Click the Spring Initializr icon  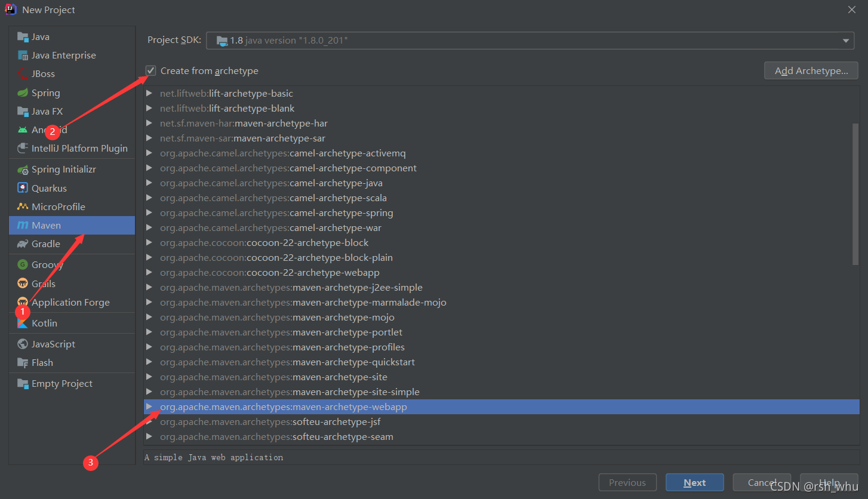[23, 170]
